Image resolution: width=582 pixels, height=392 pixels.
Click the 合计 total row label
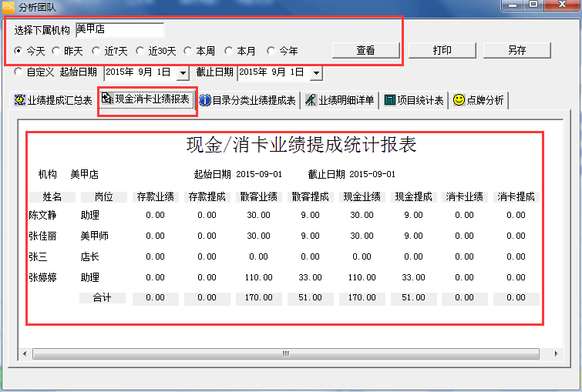[x=102, y=298]
